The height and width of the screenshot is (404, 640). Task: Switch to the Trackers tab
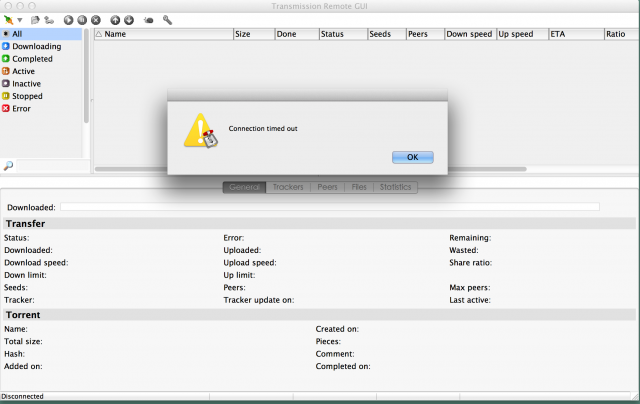[x=288, y=187]
